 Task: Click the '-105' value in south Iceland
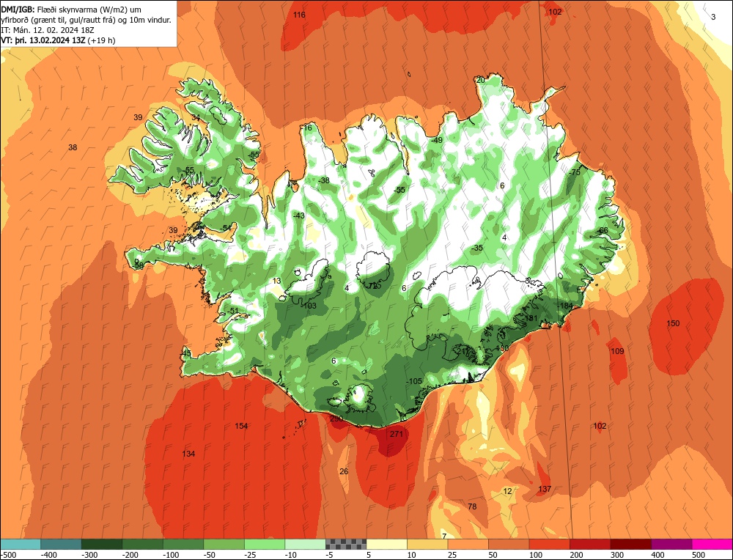413,381
